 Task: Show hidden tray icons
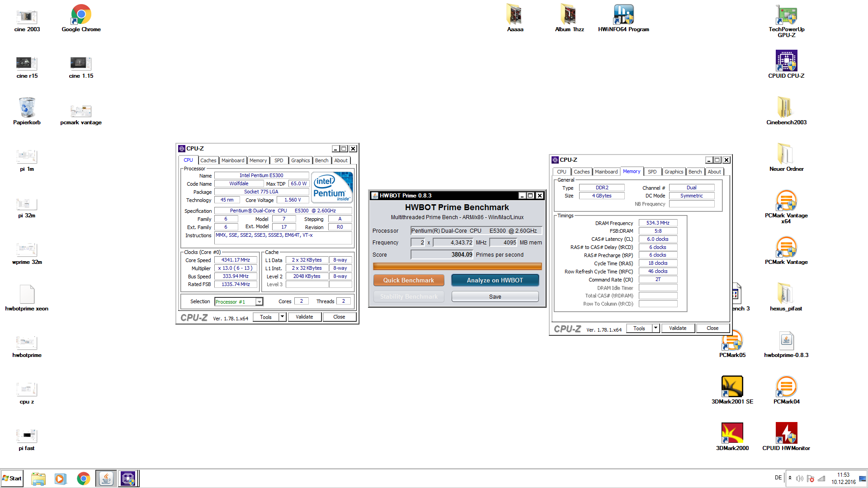pos(790,478)
